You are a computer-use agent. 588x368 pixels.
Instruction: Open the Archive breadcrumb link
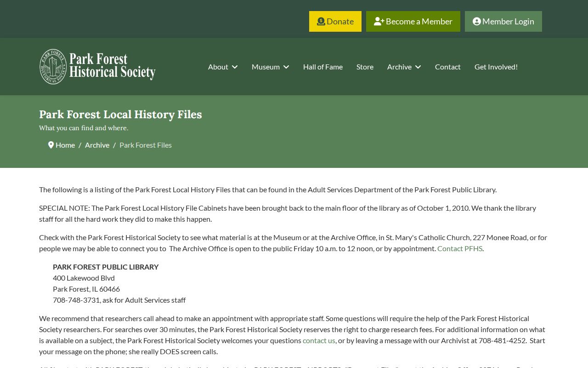(97, 145)
